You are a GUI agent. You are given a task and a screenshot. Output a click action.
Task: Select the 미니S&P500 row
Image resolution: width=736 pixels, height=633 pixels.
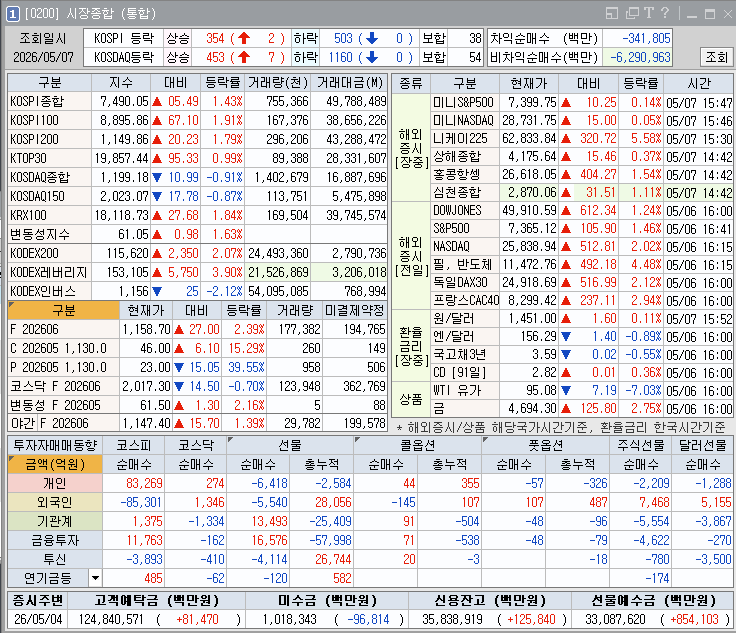click(x=582, y=102)
